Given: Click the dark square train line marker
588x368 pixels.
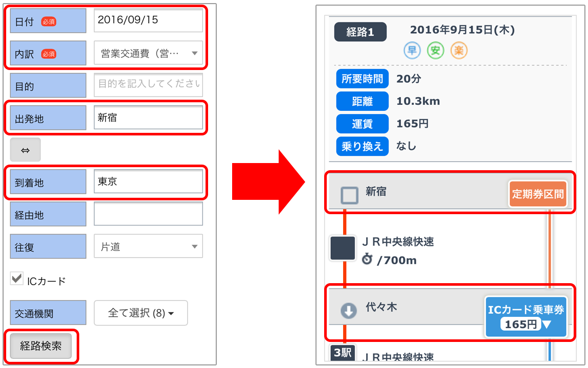Looking at the screenshot, I should click(343, 248).
